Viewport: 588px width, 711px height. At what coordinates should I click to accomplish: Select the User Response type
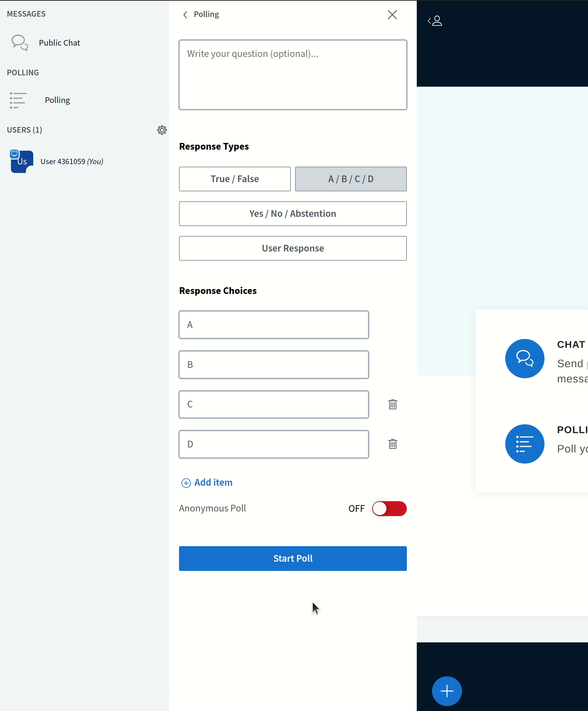(x=293, y=248)
